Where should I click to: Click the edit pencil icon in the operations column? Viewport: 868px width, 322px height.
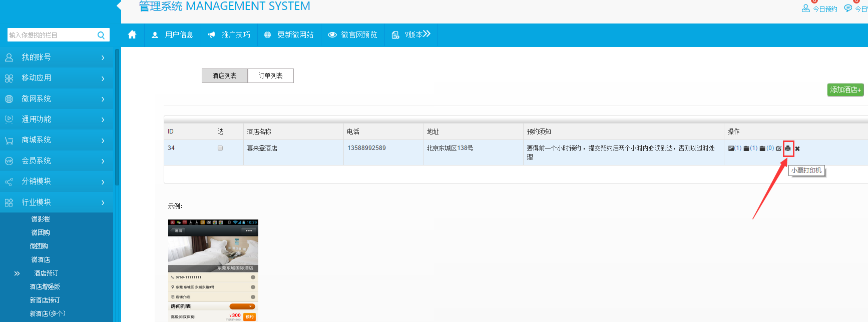778,148
